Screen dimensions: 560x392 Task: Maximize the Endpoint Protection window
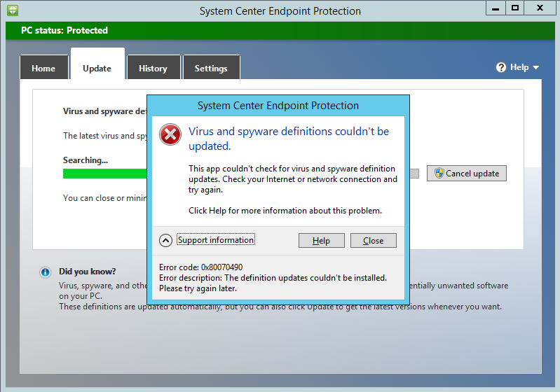click(514, 8)
